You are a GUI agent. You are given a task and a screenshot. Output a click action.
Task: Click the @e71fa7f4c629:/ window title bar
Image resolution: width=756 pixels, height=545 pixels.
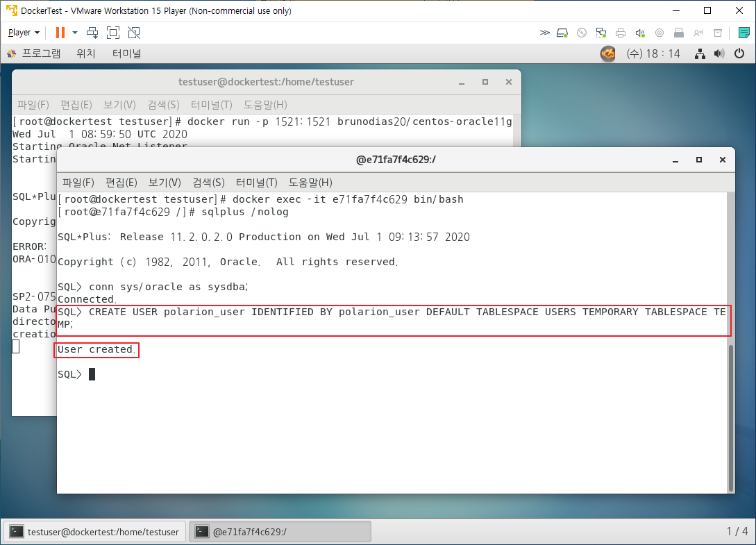[x=396, y=160]
